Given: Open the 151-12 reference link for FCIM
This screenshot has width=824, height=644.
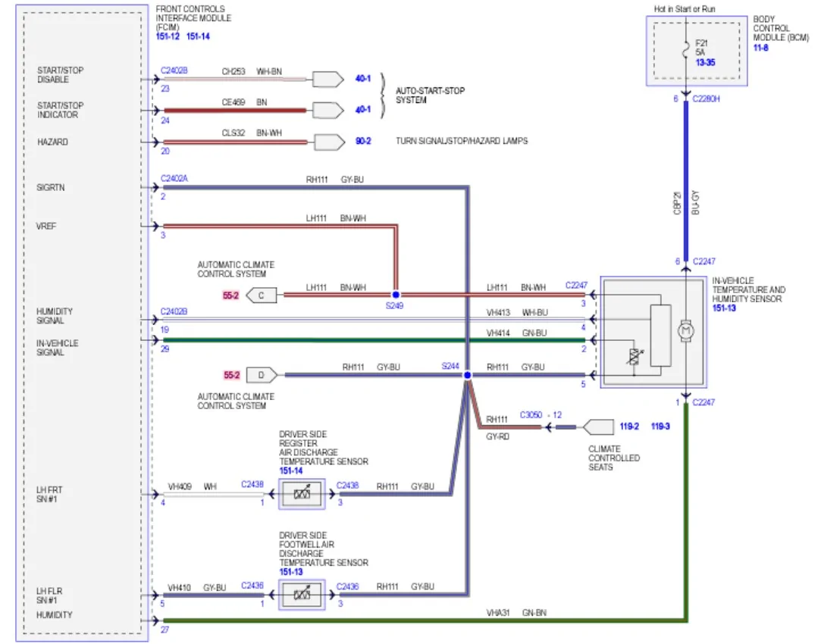Looking at the screenshot, I should pos(168,36).
